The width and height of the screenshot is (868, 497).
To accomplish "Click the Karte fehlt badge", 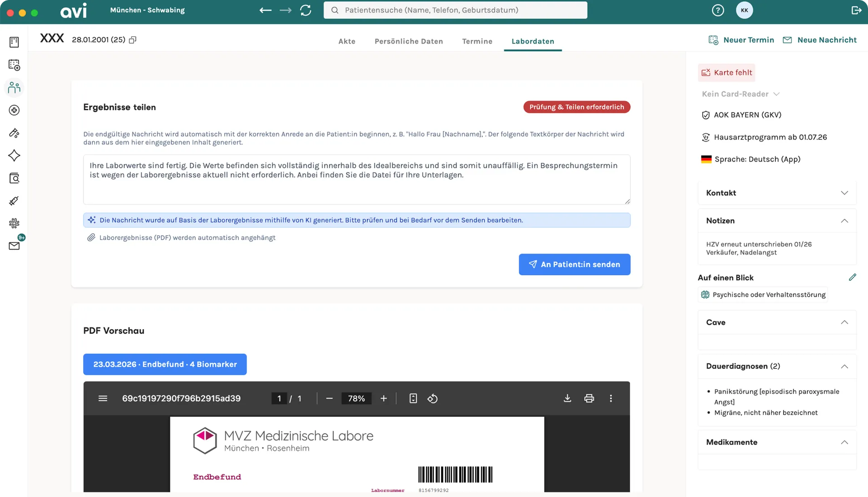I will [726, 72].
